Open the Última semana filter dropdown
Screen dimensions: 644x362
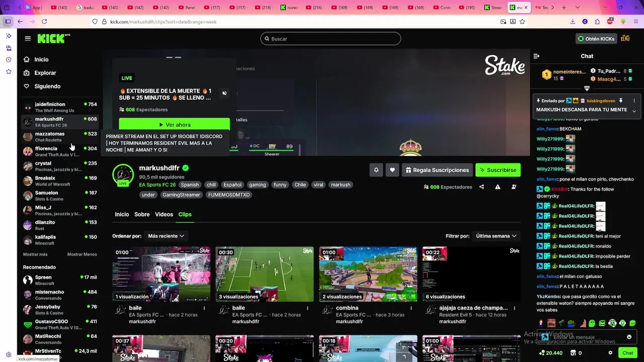[496, 236]
